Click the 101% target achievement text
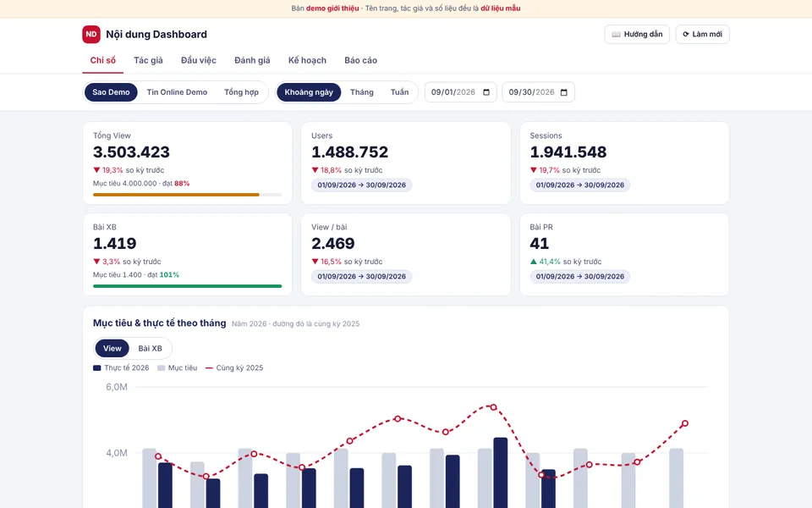 pyautogui.click(x=169, y=274)
